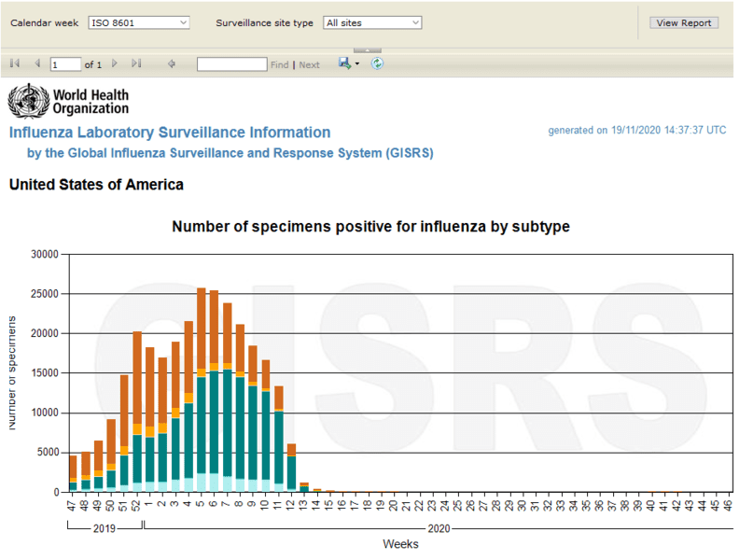
Task: Click the GISRS subtitle text
Action: pos(230,153)
